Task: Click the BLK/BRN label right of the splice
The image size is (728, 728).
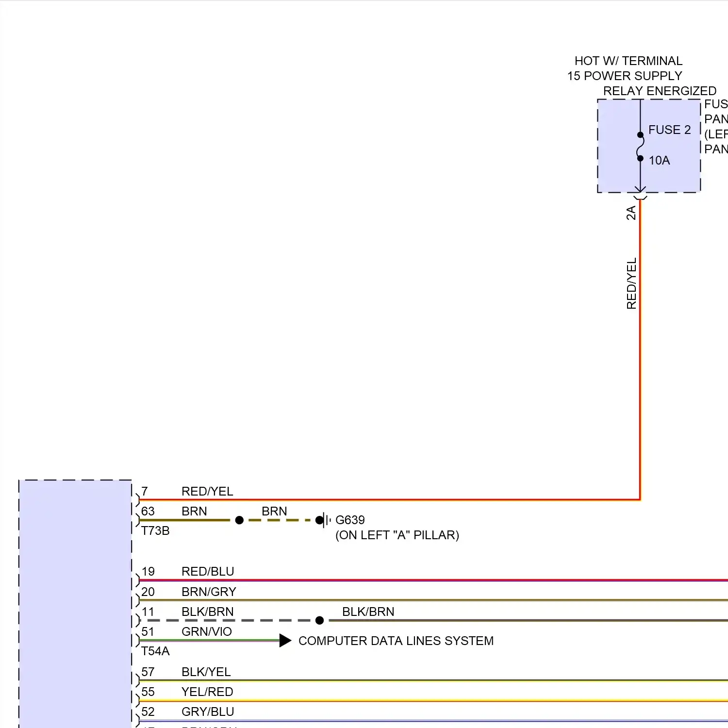Action: 368,612
